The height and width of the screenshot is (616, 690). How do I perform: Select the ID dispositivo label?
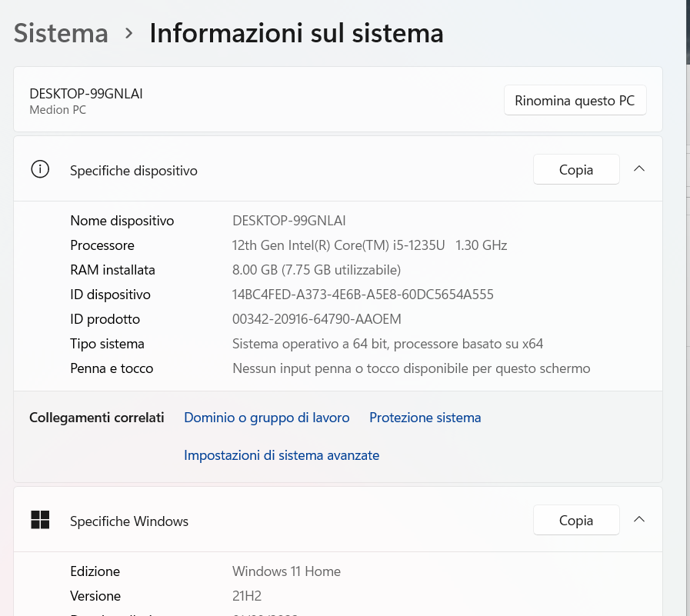(x=110, y=295)
